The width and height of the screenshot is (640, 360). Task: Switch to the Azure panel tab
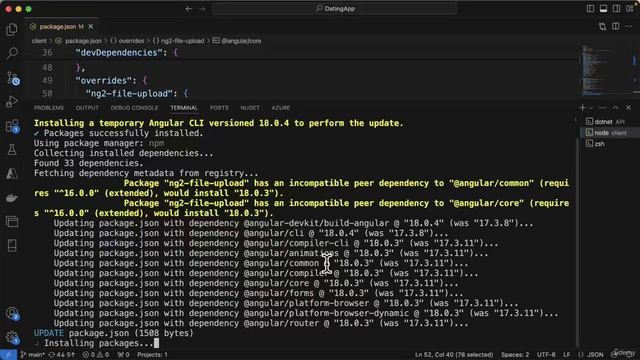tap(281, 108)
